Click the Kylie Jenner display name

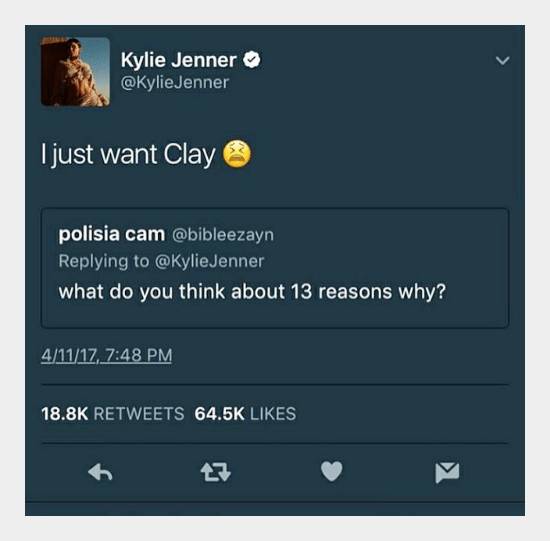(x=179, y=60)
